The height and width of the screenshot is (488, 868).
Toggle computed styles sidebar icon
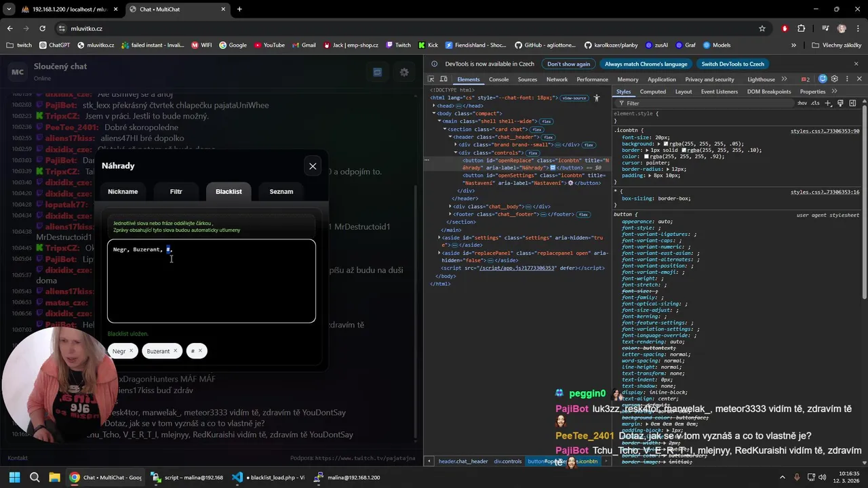point(852,103)
